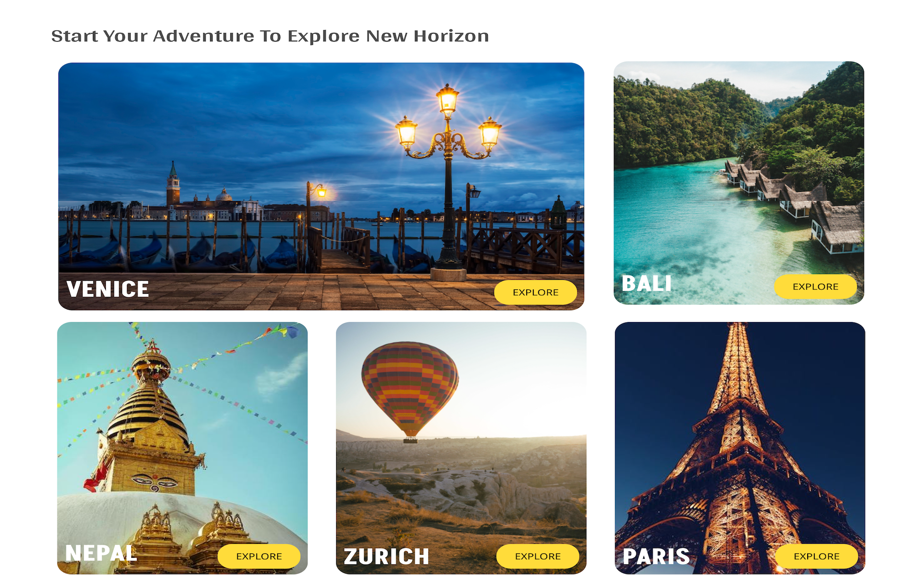This screenshot has width=924, height=575.
Task: Explore the Paris destination button
Action: coord(816,556)
